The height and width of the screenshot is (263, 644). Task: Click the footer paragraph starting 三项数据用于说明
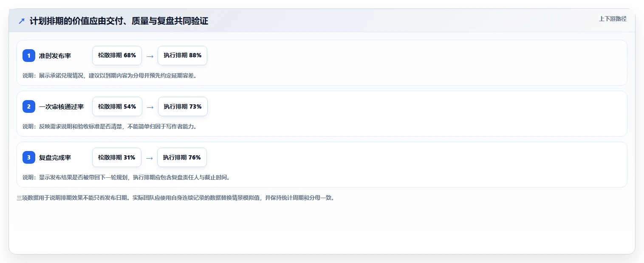coord(175,198)
